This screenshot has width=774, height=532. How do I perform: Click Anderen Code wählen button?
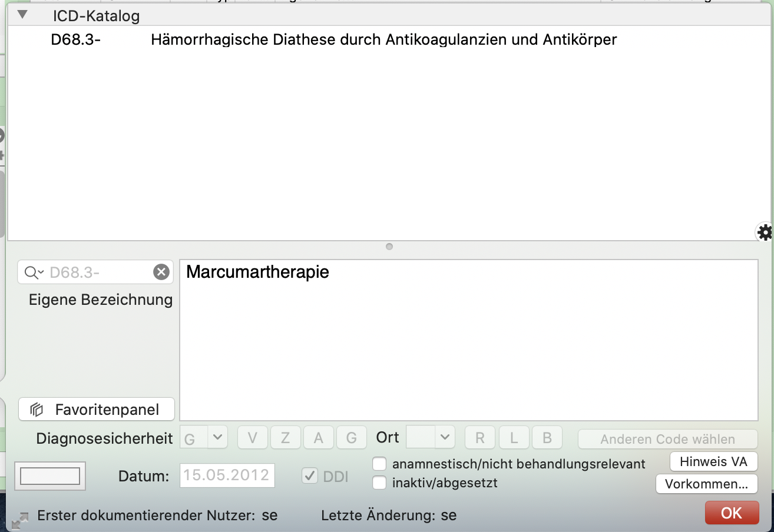667,439
